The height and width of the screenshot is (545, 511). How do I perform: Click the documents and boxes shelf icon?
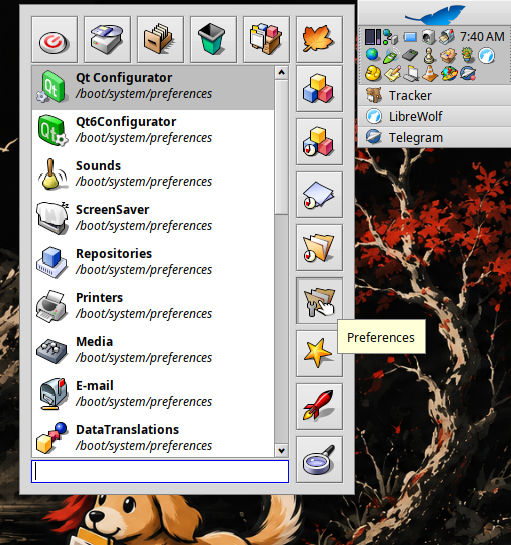[266, 39]
